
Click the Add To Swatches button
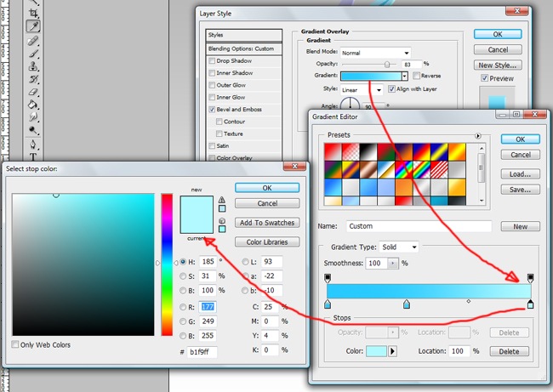pyautogui.click(x=267, y=223)
